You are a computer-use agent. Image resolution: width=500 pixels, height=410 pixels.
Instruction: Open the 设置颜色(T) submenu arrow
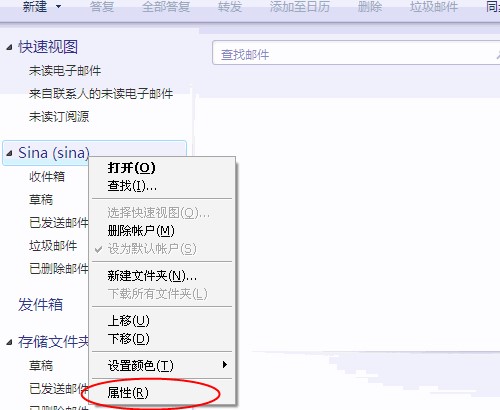pyautogui.click(x=225, y=365)
